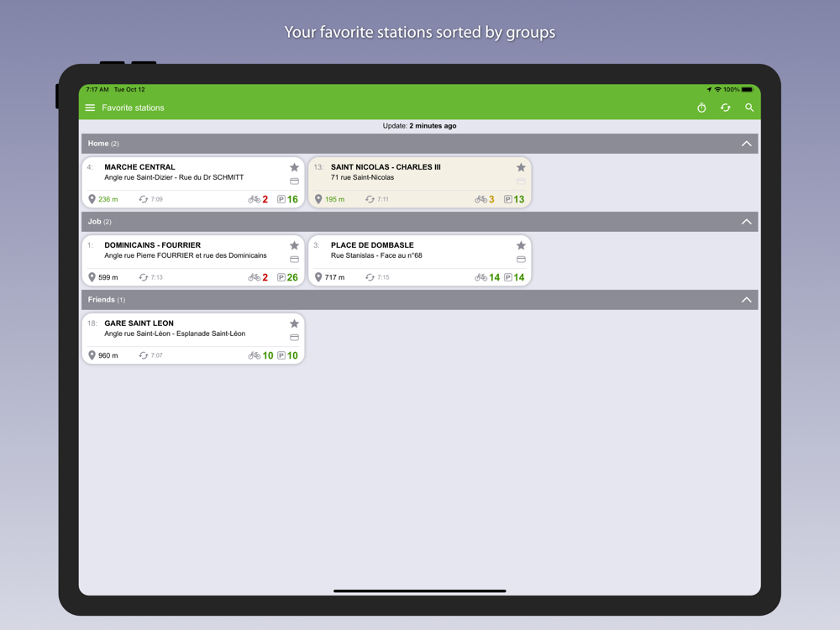This screenshot has width=840, height=630.
Task: Tap location pin on MARCHE CENTRAL
Action: (92, 199)
